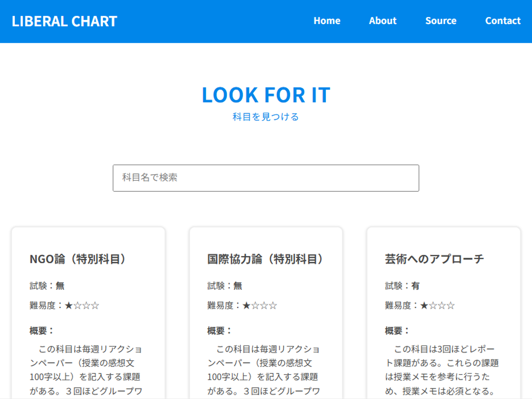This screenshot has width=532, height=399.
Task: Open the Source nav link
Action: [440, 21]
